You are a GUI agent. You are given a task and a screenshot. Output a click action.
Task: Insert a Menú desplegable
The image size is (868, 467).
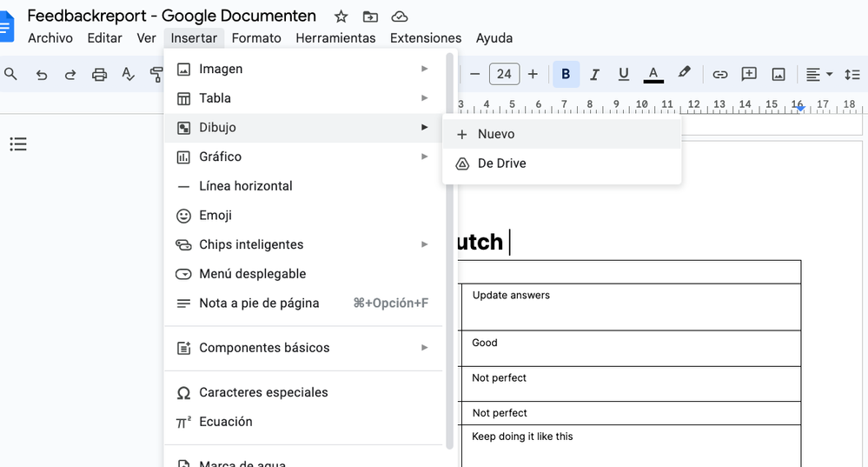coord(303,274)
